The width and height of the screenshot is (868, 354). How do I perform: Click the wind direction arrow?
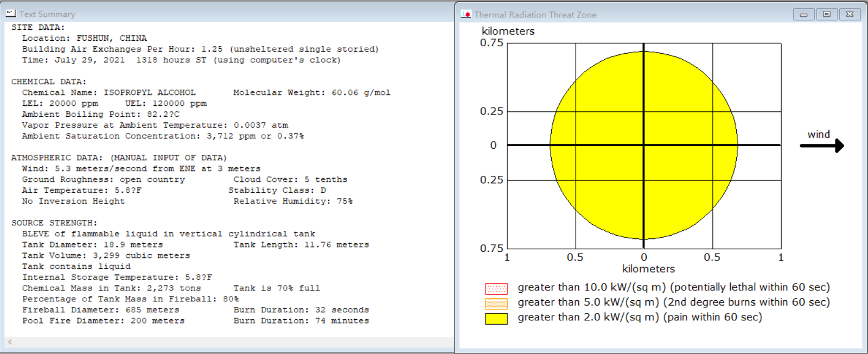coord(822,146)
